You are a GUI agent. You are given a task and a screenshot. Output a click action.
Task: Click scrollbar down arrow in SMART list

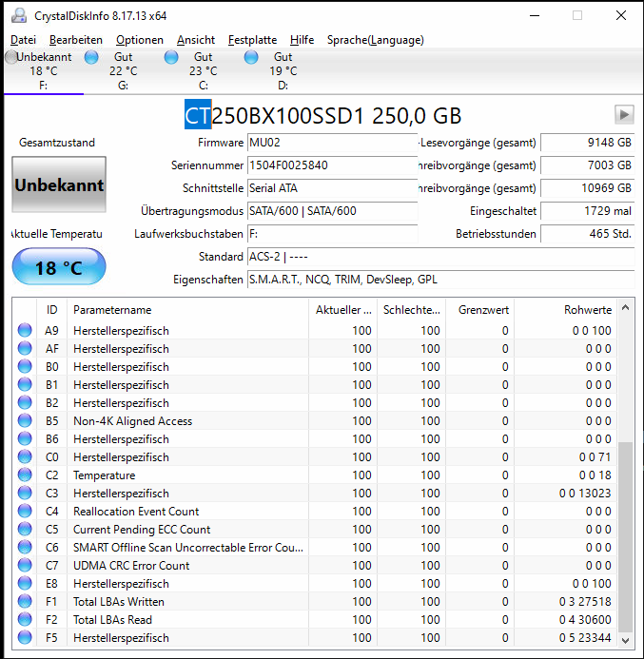(x=626, y=641)
